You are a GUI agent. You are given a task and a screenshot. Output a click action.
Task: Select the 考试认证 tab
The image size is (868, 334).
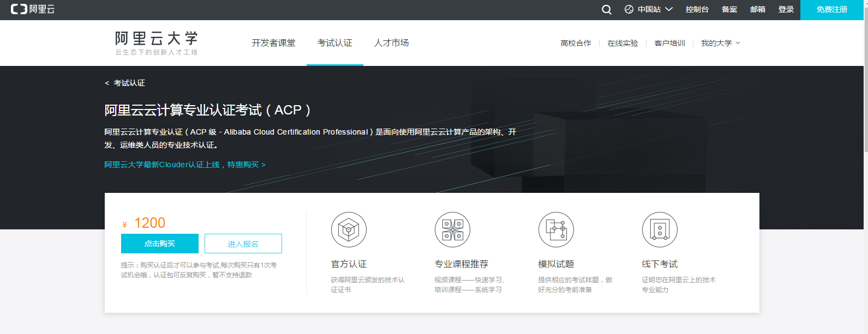pyautogui.click(x=335, y=43)
